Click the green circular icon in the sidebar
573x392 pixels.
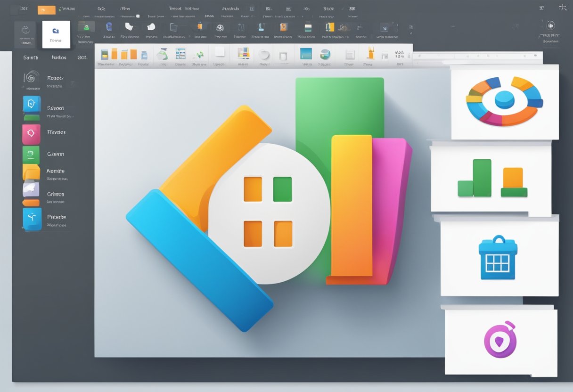(x=31, y=154)
